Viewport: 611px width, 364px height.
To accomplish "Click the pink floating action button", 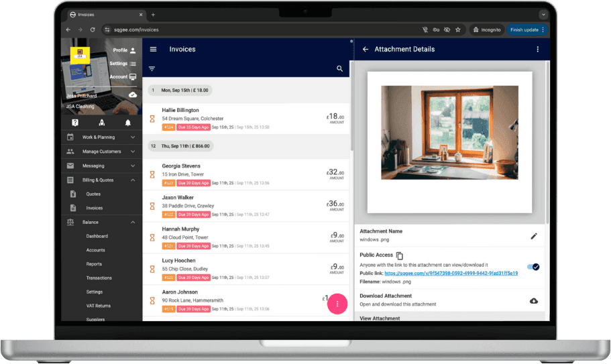I will click(337, 304).
